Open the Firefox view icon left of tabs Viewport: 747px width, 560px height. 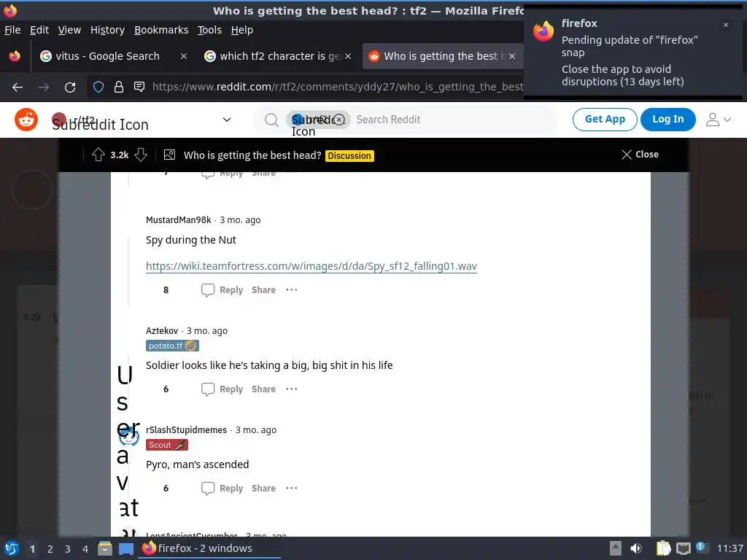pos(15,56)
